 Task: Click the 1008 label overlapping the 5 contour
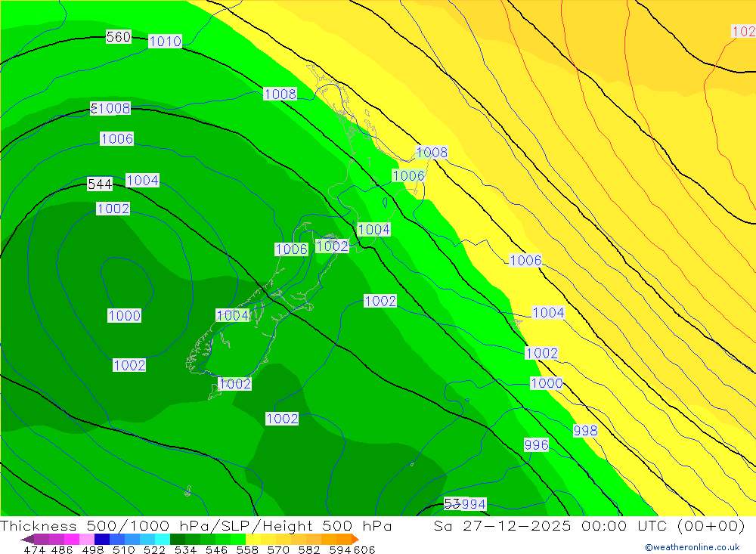[114, 109]
